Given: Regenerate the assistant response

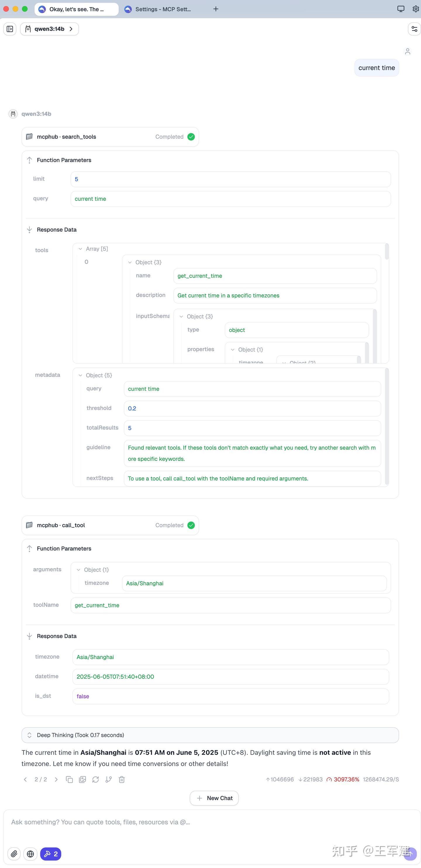Looking at the screenshot, I should coord(96,779).
